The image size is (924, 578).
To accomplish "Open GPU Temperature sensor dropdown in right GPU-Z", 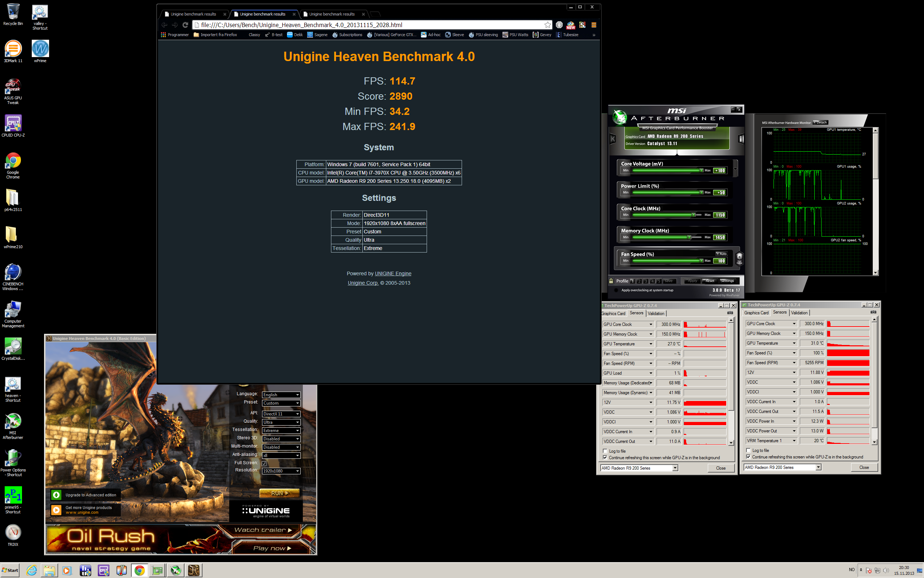I will [x=771, y=343].
